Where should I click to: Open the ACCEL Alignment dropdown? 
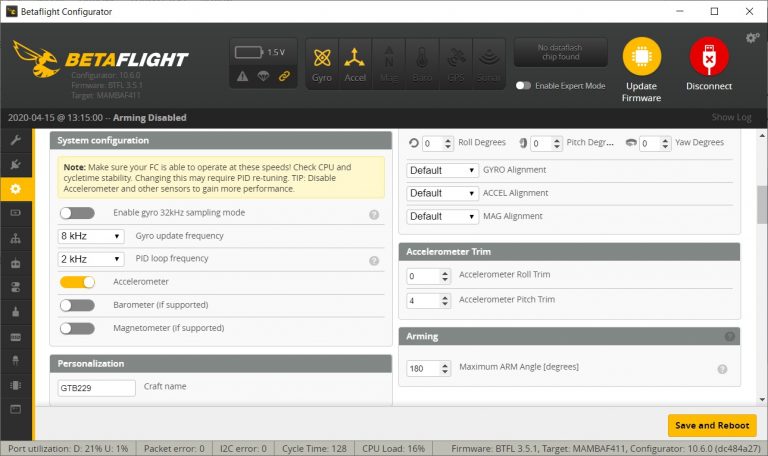click(442, 193)
